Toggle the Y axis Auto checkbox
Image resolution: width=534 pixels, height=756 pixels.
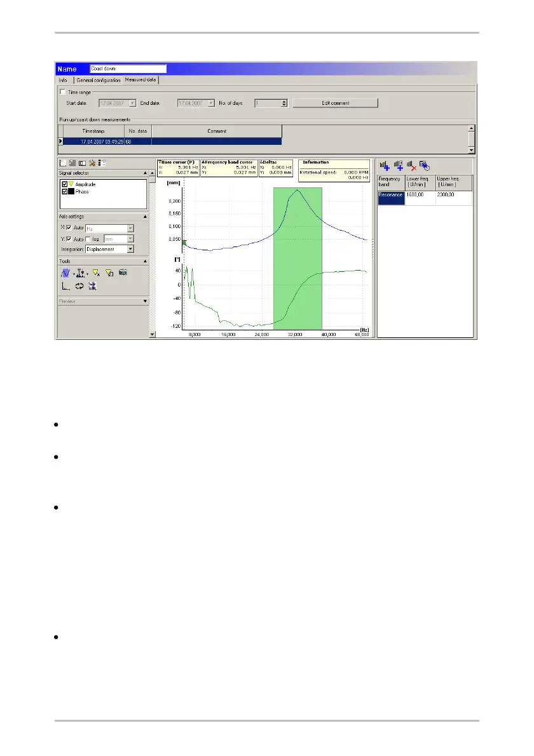[x=69, y=239]
